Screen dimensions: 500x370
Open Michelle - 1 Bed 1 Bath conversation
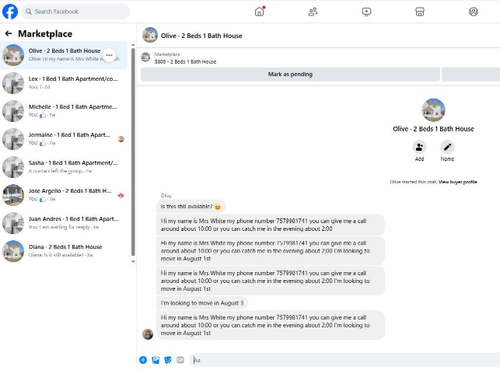tap(64, 111)
